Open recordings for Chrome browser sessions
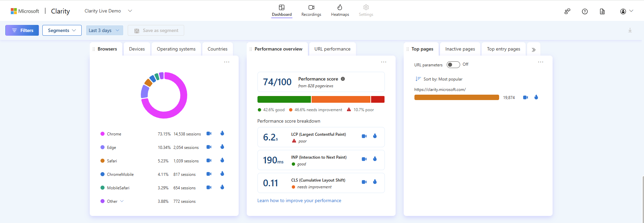This screenshot has height=223, width=644. click(209, 133)
